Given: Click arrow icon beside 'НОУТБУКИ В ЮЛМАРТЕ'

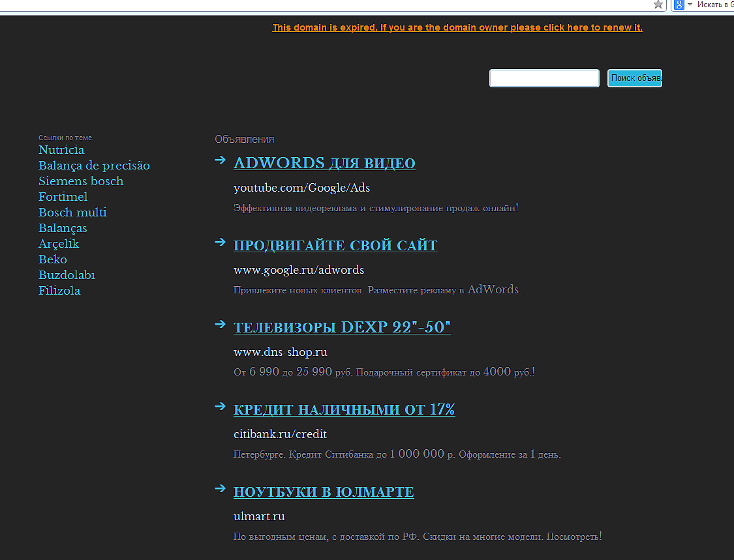Looking at the screenshot, I should pyautogui.click(x=220, y=489).
